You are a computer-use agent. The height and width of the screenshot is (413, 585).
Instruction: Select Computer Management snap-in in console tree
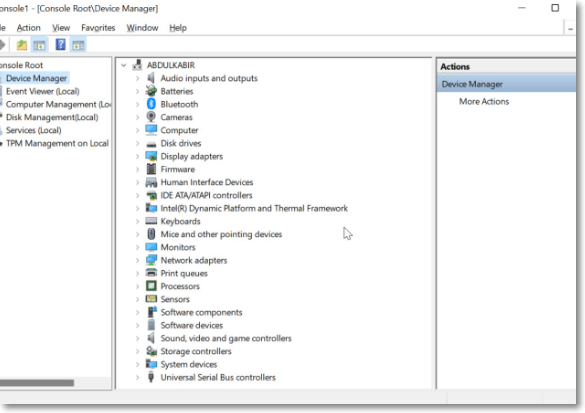click(58, 104)
